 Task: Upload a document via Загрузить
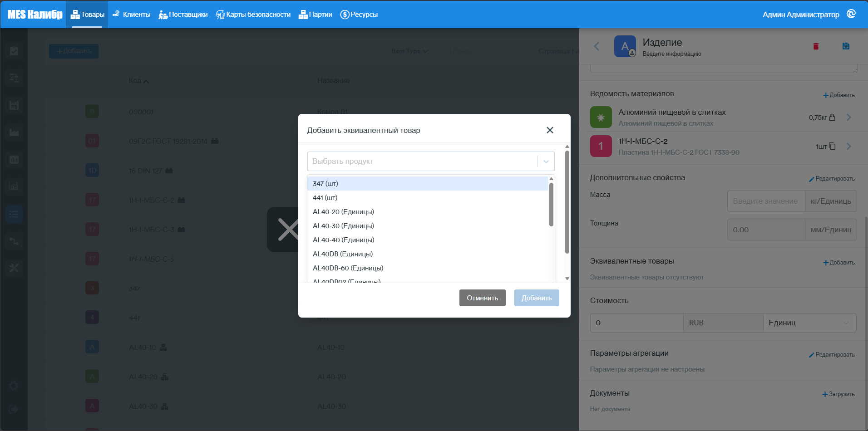(x=838, y=394)
